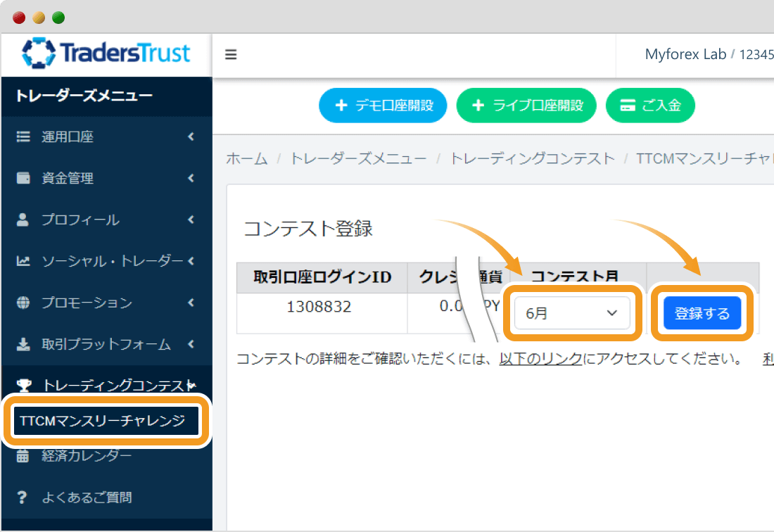This screenshot has height=532, width=774.
Task: Click the 運用口座 list icon
Action: tap(23, 137)
